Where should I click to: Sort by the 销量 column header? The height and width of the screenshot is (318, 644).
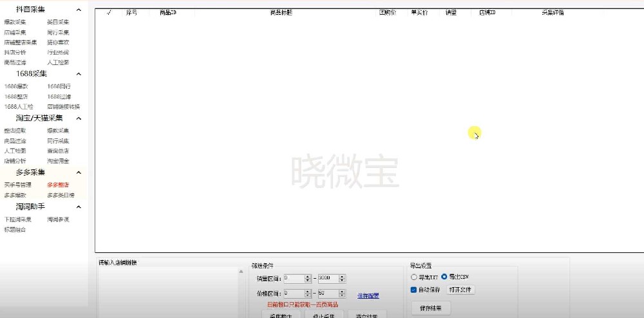[451, 13]
